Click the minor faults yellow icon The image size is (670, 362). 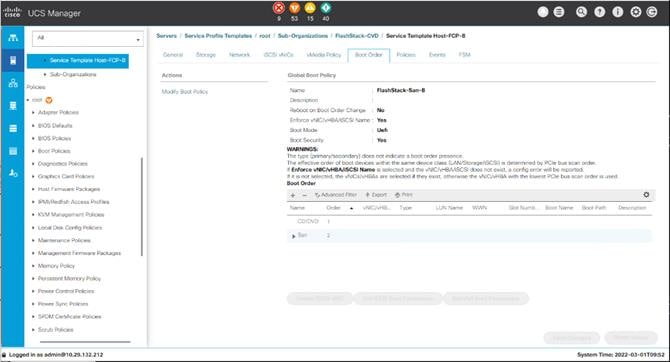[x=310, y=8]
